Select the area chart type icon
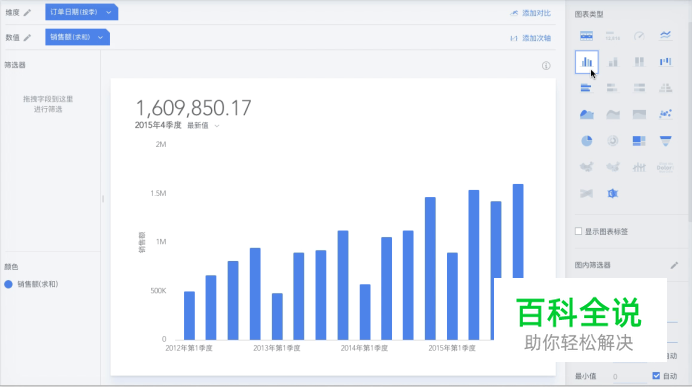 586,114
